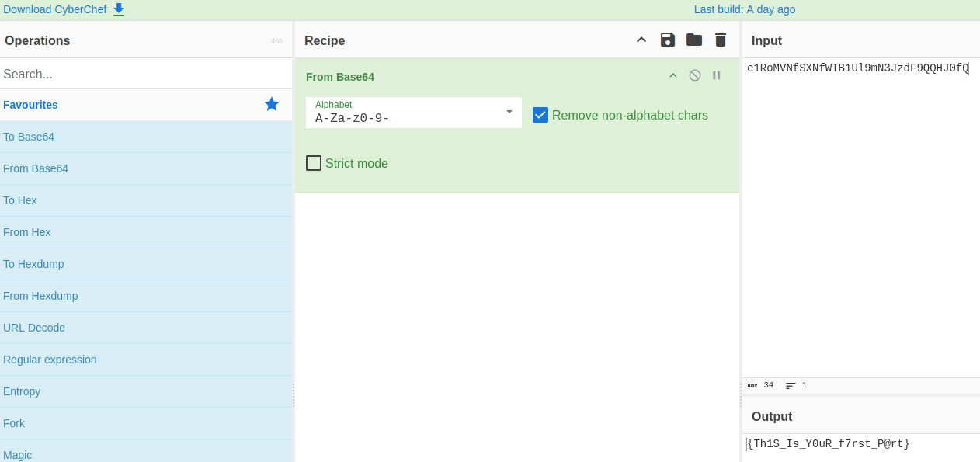Select the From Hexdump operation
Image resolution: width=980 pixels, height=462 pixels.
pos(146,296)
